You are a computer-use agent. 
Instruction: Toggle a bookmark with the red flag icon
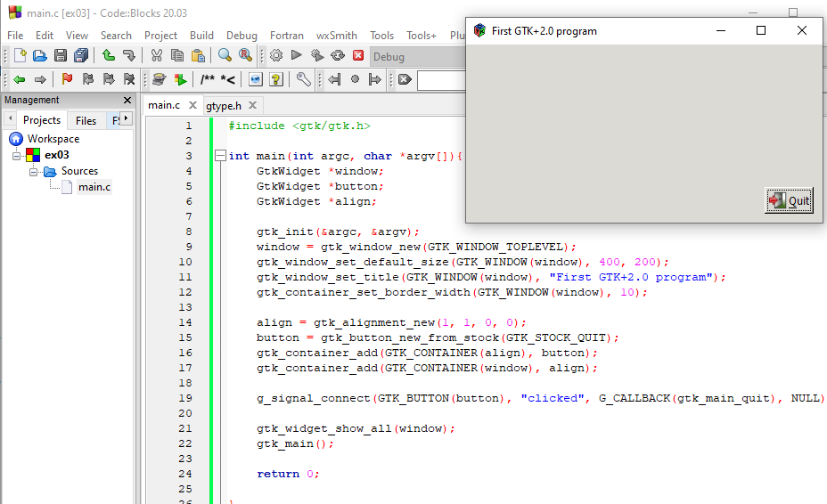tap(67, 79)
